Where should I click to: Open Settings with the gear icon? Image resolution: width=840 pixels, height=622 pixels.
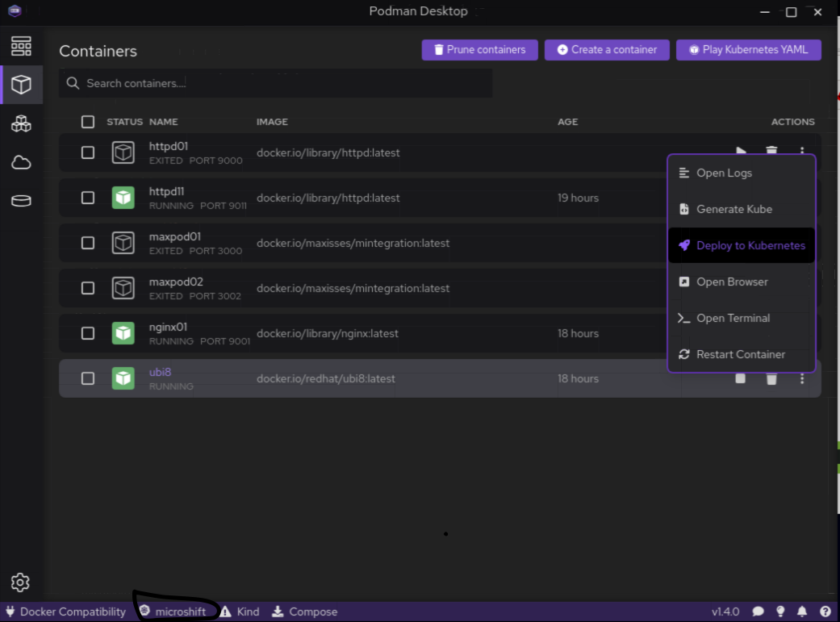tap(20, 582)
